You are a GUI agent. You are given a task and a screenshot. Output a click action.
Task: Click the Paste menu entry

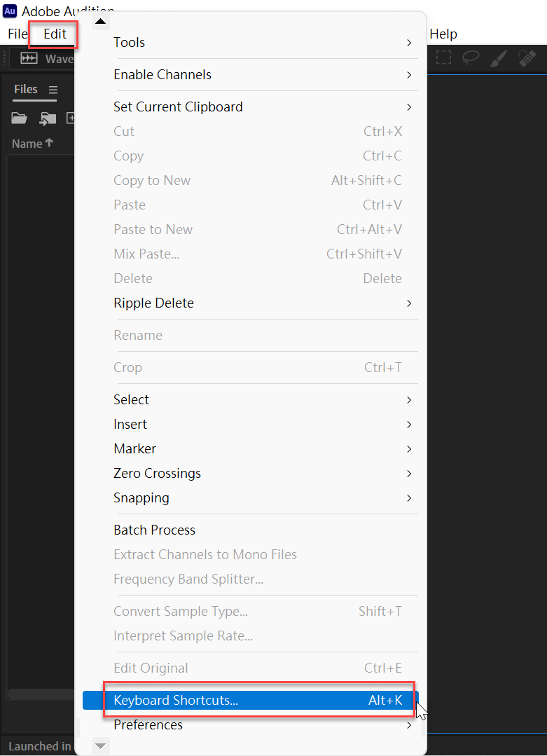251,205
